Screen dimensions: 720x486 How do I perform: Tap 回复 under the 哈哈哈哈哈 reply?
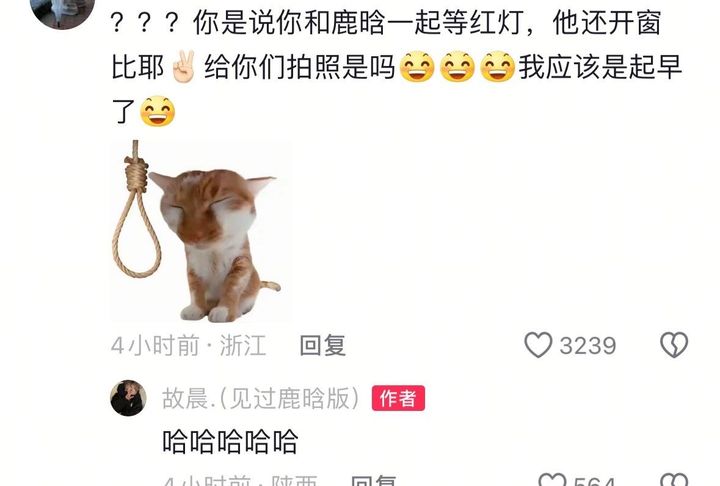[x=373, y=481]
